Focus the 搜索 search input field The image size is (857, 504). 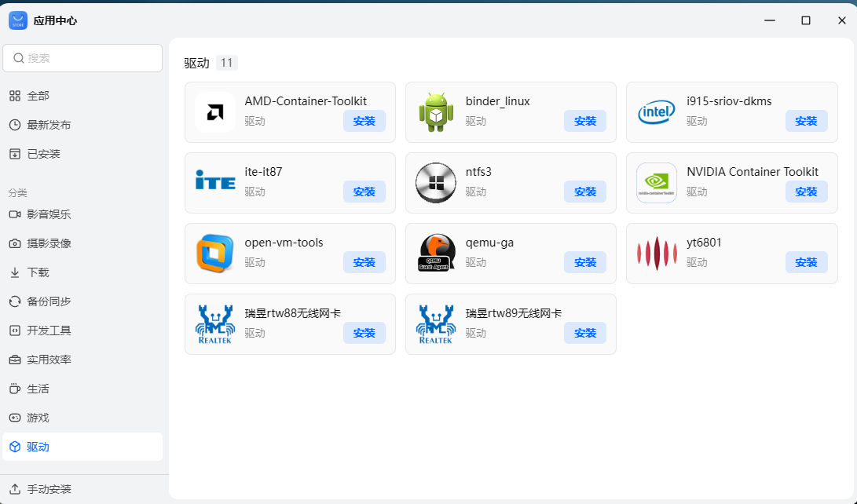coord(82,58)
